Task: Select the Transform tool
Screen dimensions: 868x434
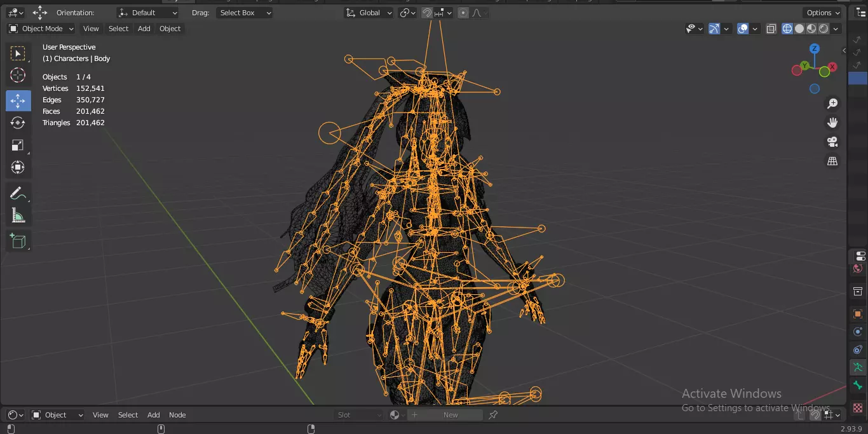Action: pos(18,167)
